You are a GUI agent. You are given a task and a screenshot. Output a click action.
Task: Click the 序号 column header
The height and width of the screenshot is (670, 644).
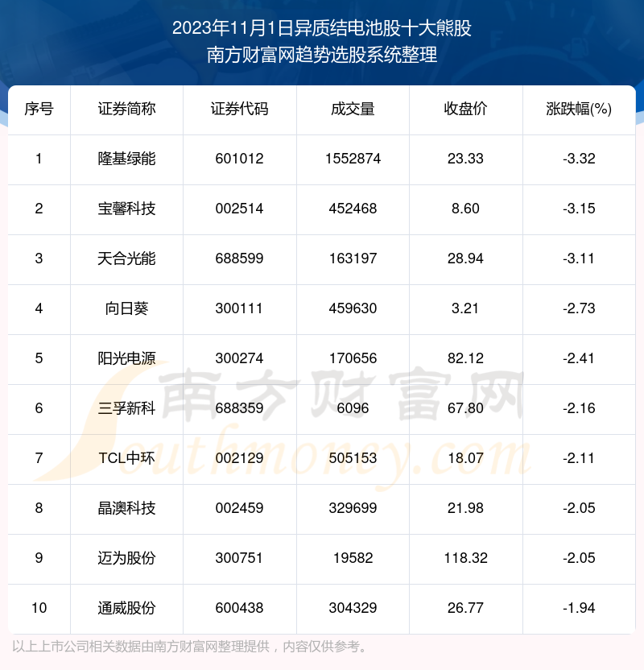pos(39,110)
